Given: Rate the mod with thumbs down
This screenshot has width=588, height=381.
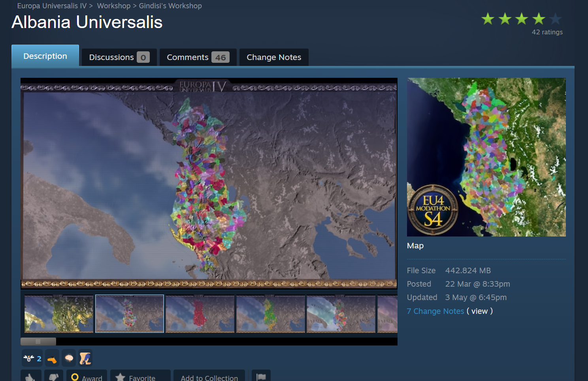Looking at the screenshot, I should [x=53, y=377].
